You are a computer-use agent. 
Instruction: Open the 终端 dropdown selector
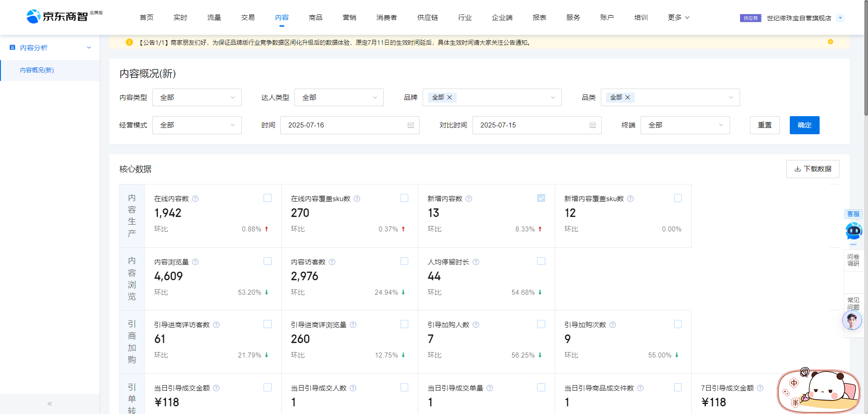click(685, 125)
